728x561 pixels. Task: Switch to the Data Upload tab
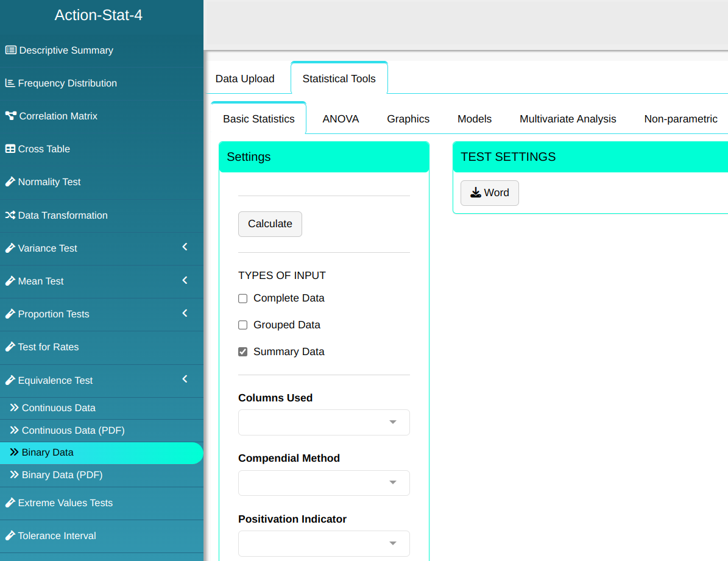[245, 79]
